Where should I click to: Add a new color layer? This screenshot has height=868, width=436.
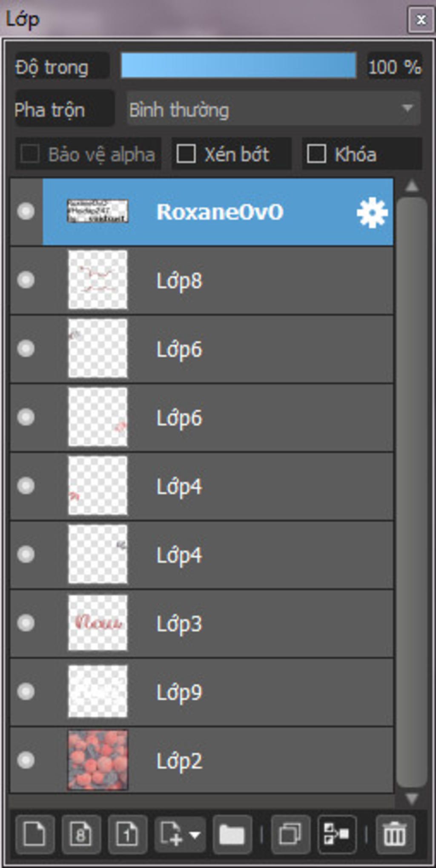[35, 834]
